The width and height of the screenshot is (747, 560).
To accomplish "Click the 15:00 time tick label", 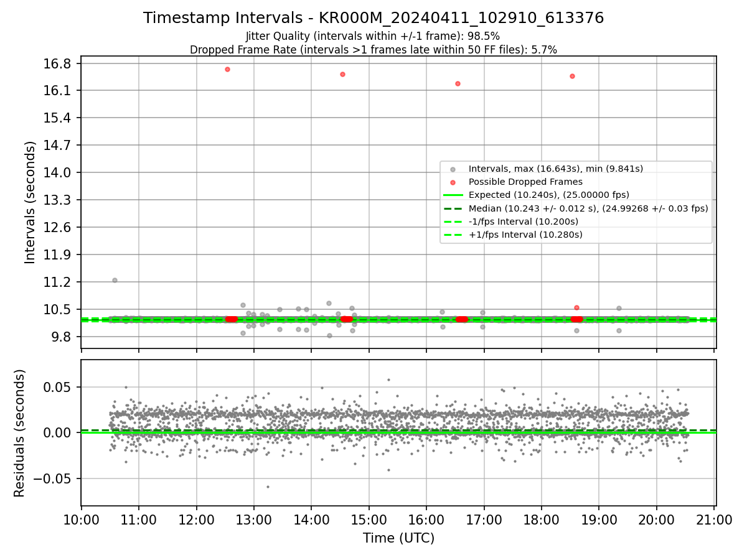I will coord(369,519).
